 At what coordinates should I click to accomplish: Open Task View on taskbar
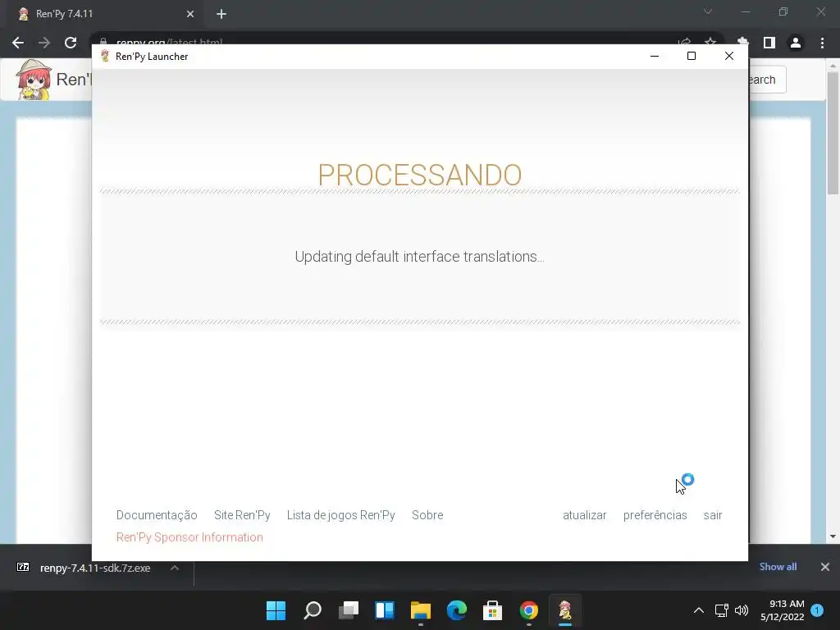[x=349, y=610]
